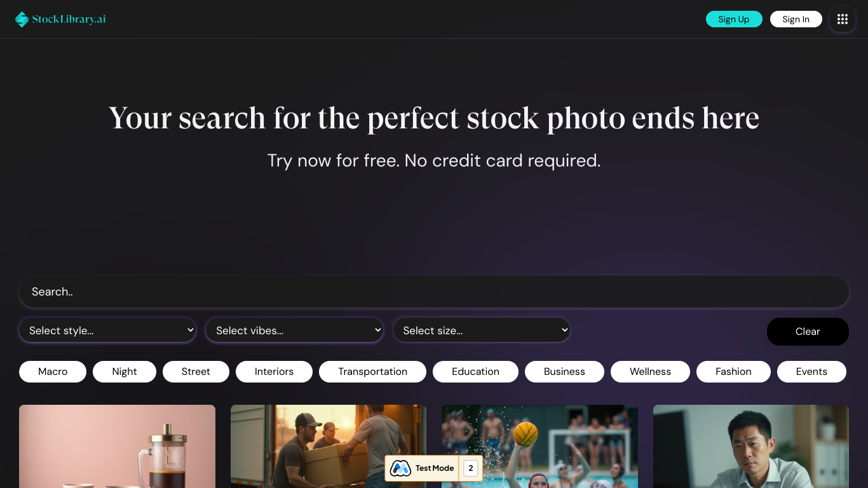Expand the Select size dropdown

[482, 330]
